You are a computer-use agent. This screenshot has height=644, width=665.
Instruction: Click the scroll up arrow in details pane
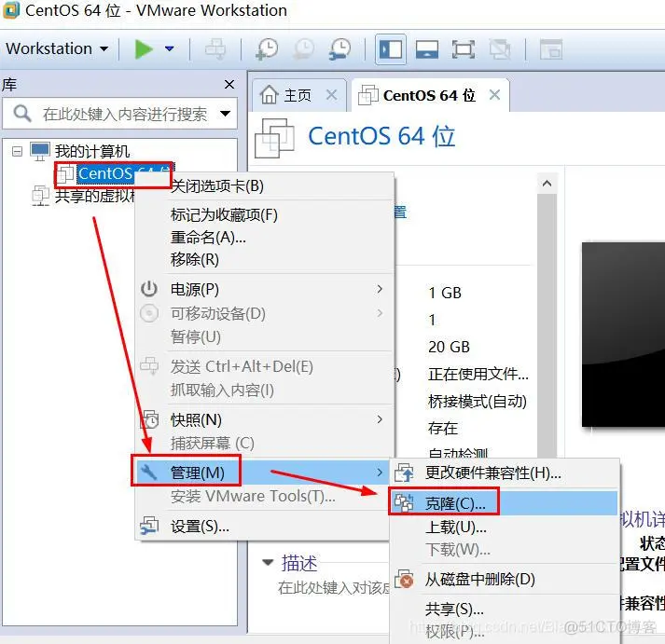pyautogui.click(x=547, y=184)
